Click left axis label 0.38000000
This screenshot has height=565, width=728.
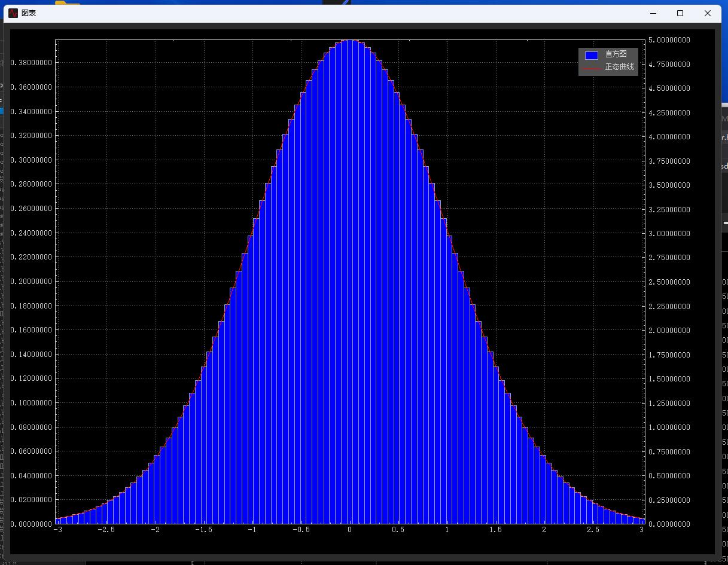[x=31, y=63]
